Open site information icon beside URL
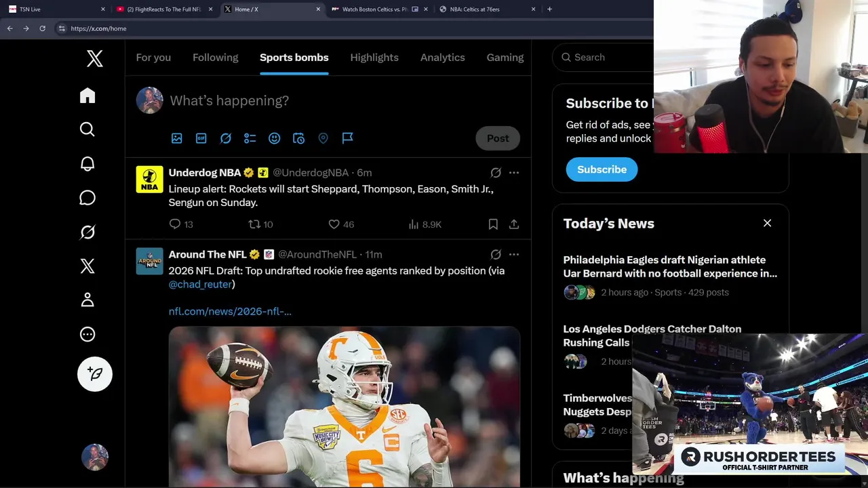Screen dimensions: 868x488 coord(62,28)
